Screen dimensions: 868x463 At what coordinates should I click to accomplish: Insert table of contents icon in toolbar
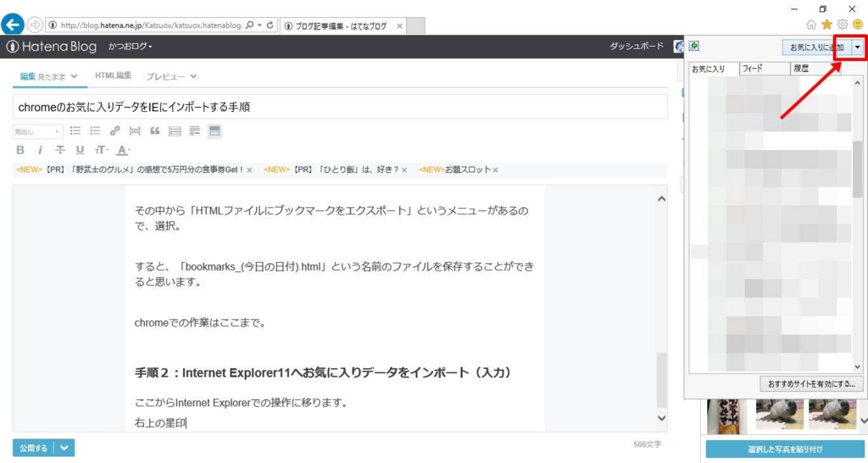175,131
